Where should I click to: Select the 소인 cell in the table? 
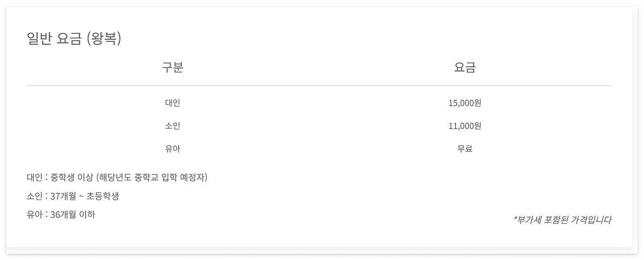[x=173, y=126]
